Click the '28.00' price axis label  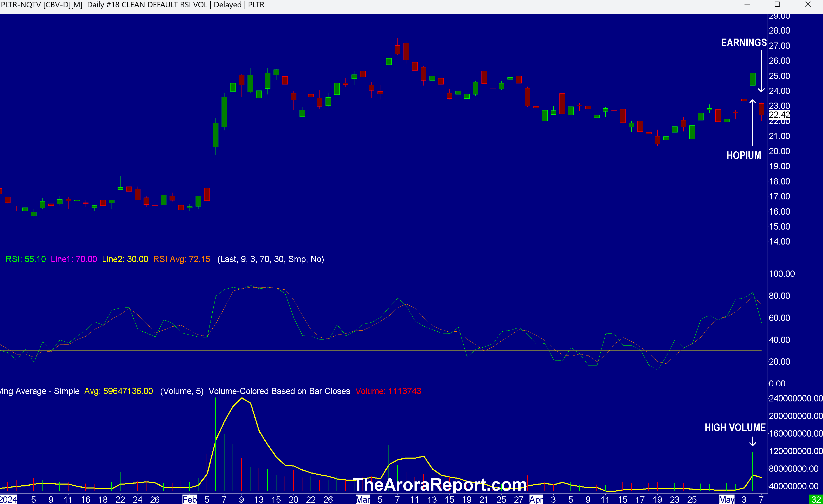(x=779, y=31)
